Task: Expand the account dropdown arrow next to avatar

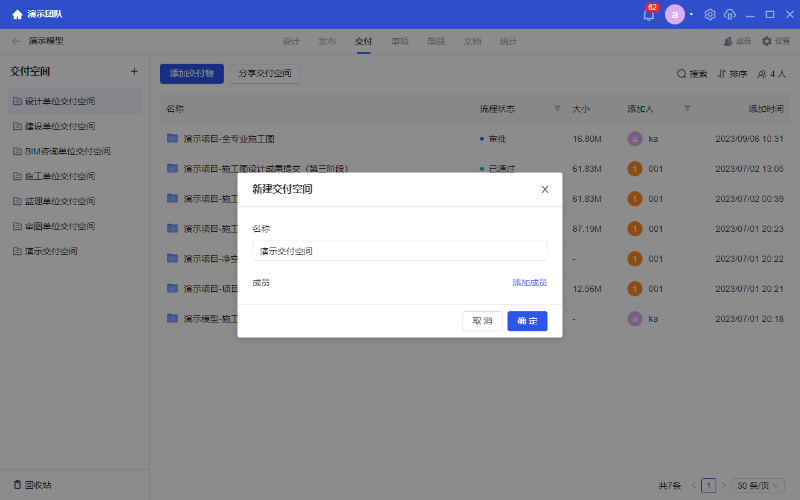Action: click(691, 14)
